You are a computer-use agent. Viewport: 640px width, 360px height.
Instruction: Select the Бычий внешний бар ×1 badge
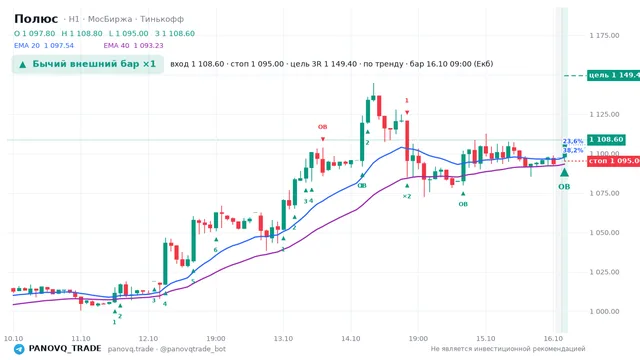[x=88, y=64]
